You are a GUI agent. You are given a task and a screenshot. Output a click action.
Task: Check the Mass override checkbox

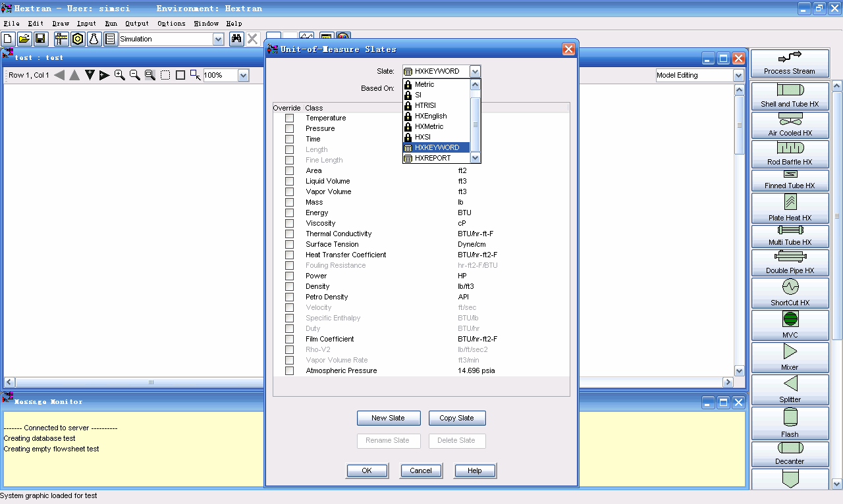[289, 202]
